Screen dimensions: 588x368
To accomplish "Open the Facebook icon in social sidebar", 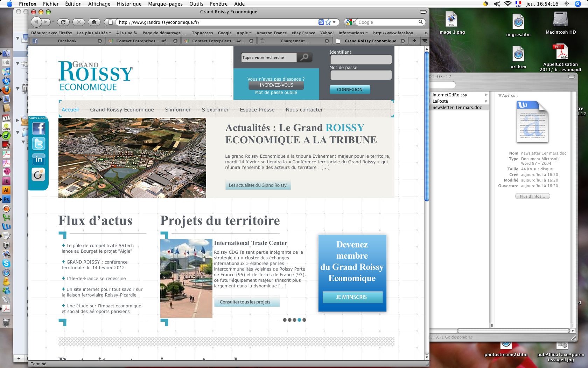I will [x=38, y=129].
